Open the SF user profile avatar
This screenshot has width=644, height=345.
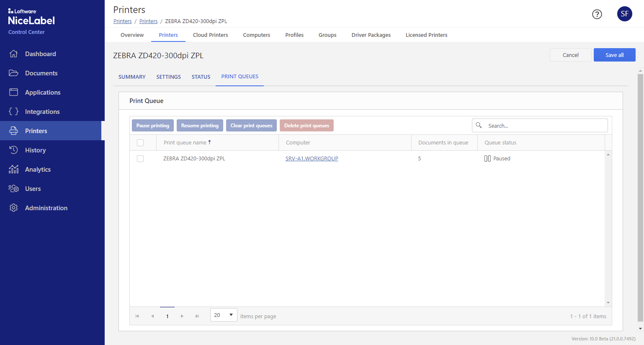(624, 14)
